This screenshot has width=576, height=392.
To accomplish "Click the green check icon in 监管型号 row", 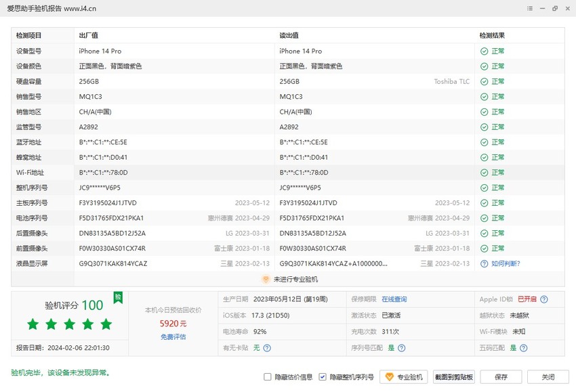I will pyautogui.click(x=484, y=127).
